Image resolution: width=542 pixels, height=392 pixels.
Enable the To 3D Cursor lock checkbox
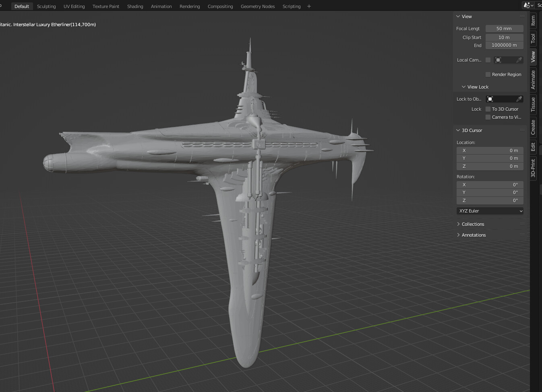[488, 109]
